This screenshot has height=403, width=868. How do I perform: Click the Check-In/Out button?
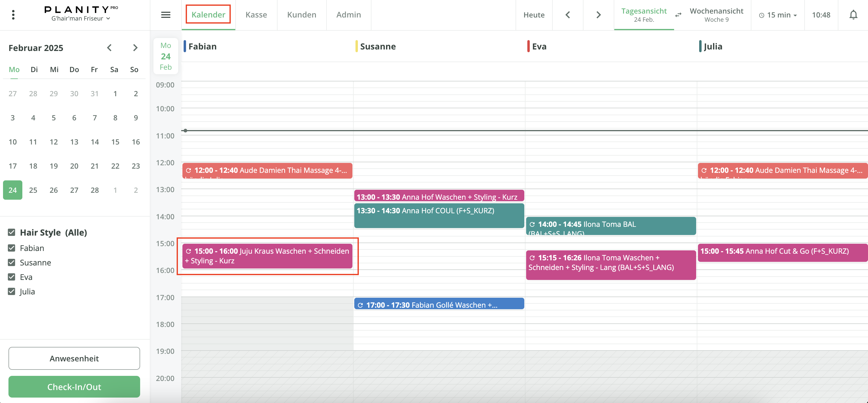pos(74,387)
